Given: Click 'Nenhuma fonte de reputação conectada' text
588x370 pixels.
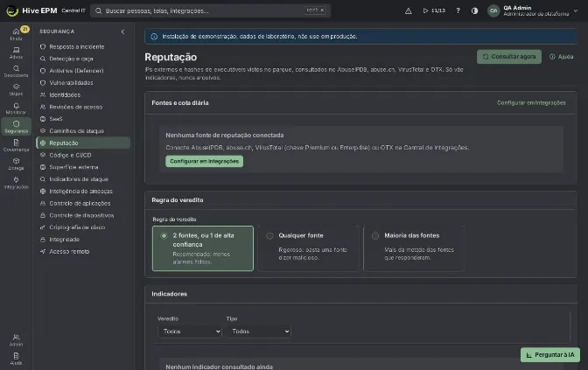Looking at the screenshot, I should 225,135.
